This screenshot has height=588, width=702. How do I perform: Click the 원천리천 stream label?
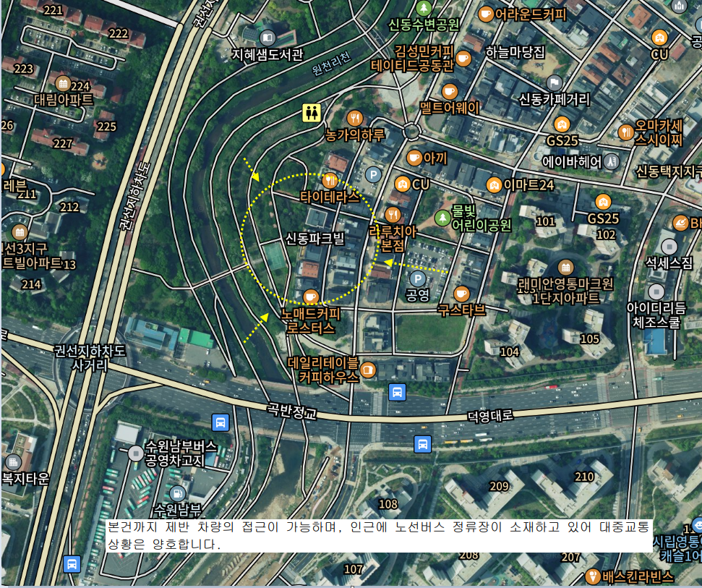332,64
